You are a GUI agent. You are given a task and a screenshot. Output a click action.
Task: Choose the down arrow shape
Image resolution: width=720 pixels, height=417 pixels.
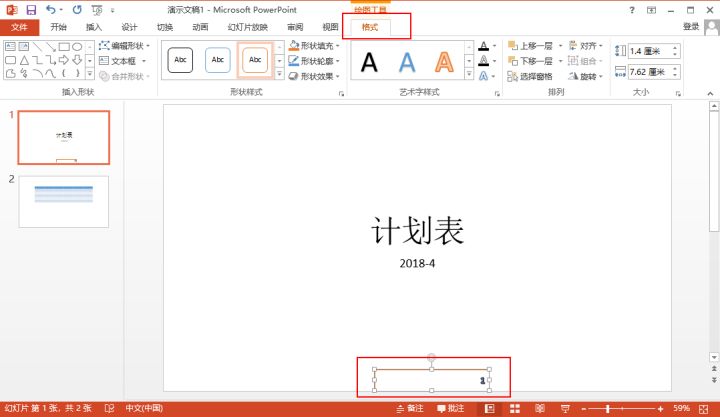tap(77, 60)
